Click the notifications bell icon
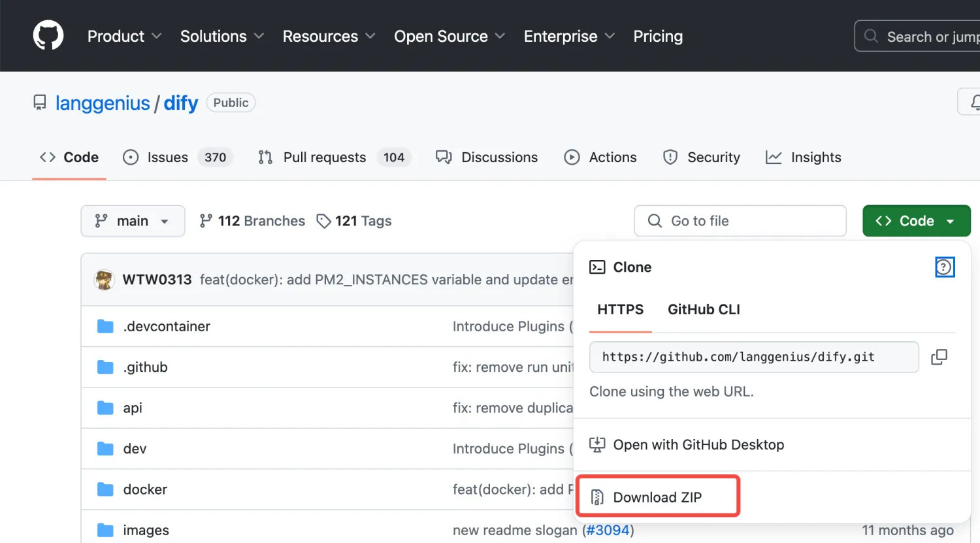 (x=974, y=103)
